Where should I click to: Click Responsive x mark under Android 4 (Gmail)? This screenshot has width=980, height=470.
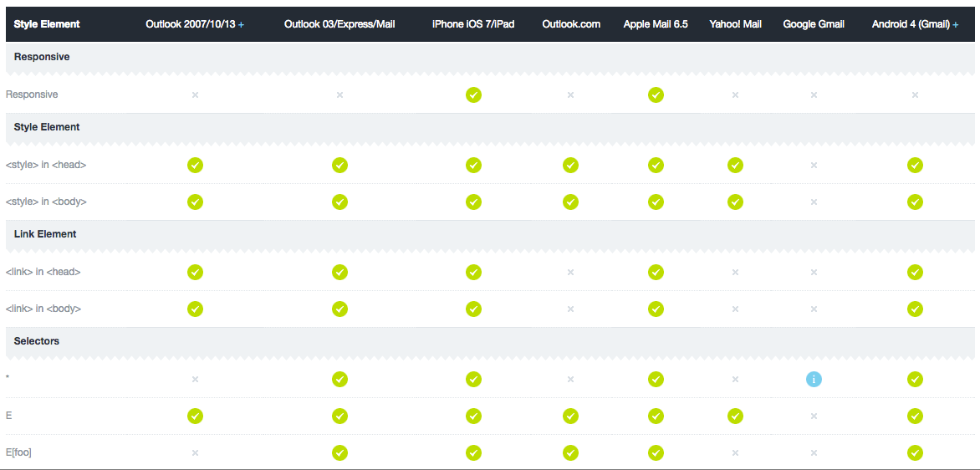915,95
